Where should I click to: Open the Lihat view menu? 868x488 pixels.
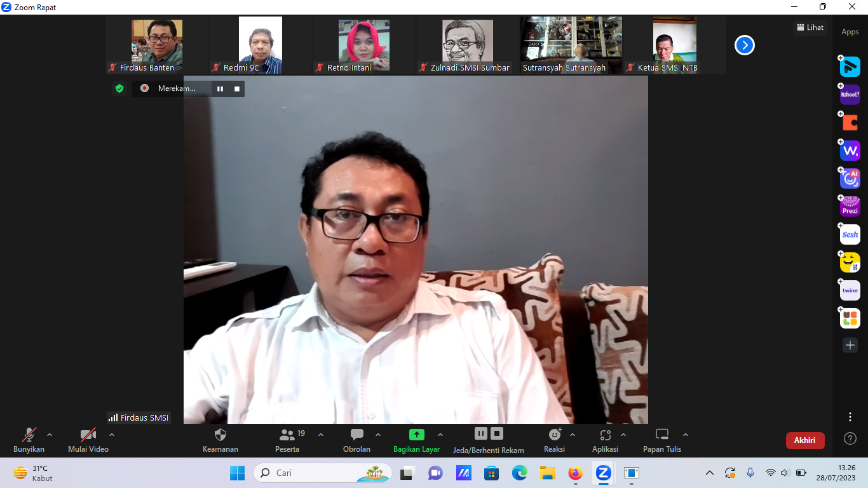810,27
